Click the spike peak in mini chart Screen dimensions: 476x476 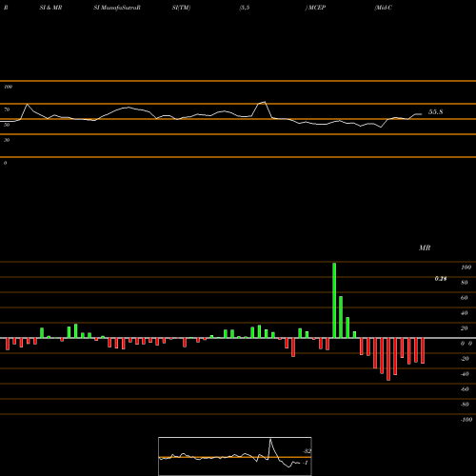click(x=270, y=439)
